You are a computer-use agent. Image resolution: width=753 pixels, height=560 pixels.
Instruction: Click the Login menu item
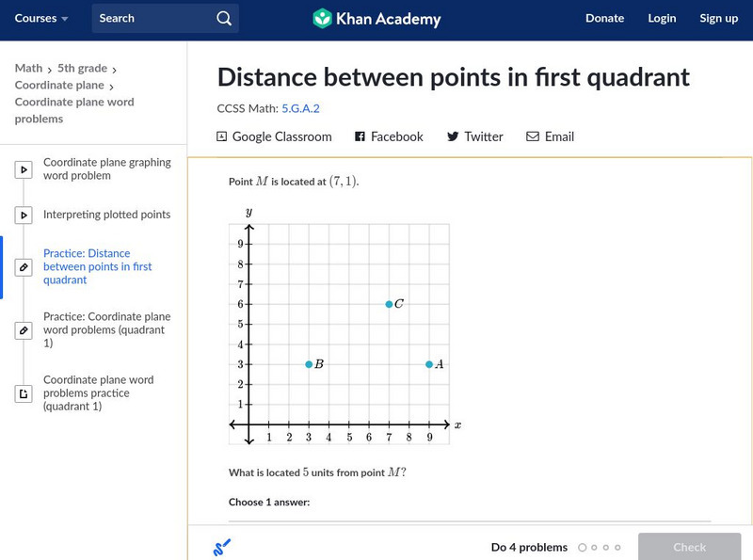(662, 18)
